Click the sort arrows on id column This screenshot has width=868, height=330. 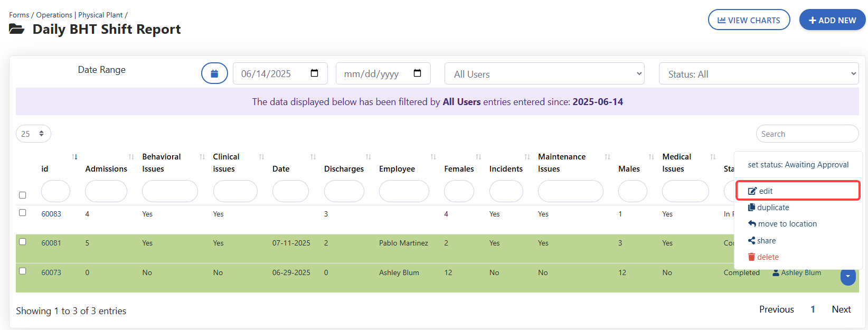click(74, 157)
